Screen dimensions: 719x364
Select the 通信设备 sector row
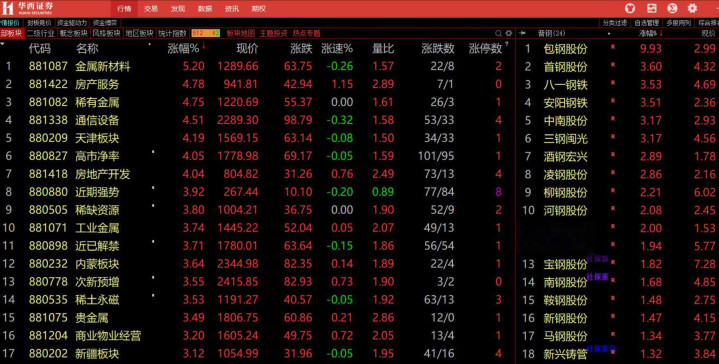257,120
